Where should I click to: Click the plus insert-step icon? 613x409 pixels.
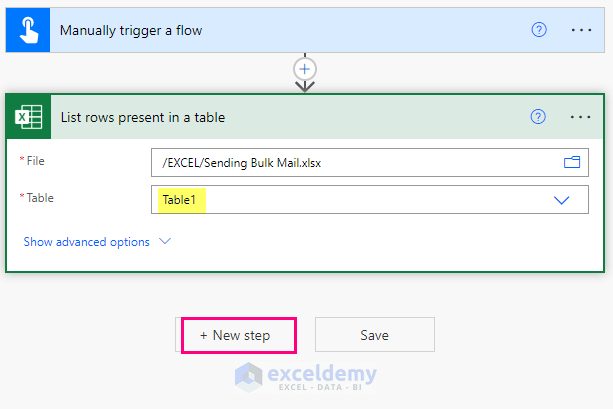305,69
